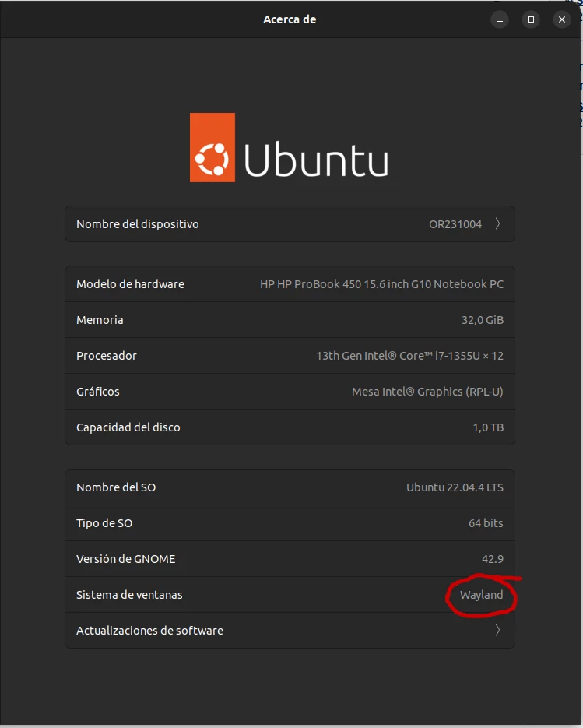Click the Memoria label

pos(100,320)
